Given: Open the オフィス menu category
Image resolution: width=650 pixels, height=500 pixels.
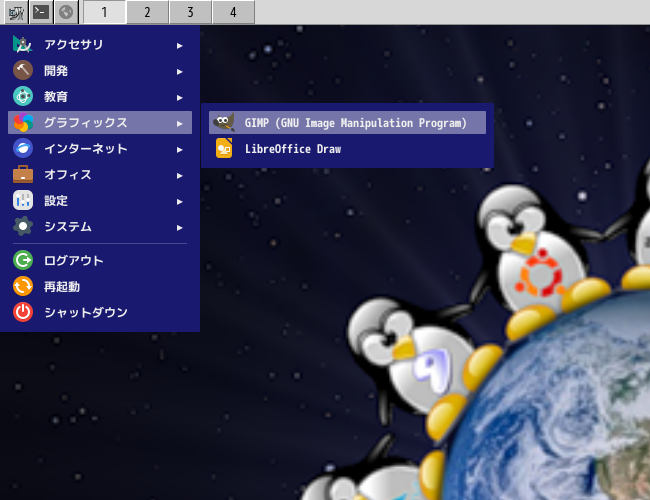Looking at the screenshot, I should coord(100,175).
